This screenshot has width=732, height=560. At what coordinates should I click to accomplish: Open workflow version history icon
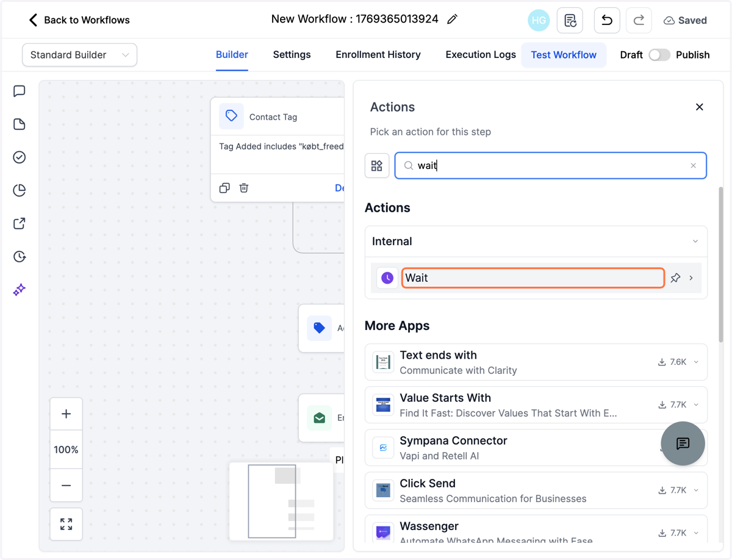coord(570,20)
